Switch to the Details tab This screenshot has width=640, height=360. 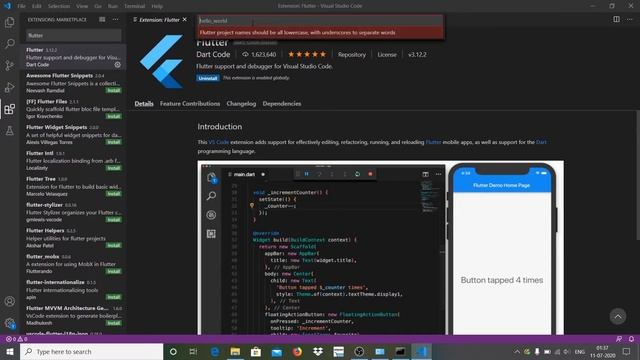tap(144, 104)
